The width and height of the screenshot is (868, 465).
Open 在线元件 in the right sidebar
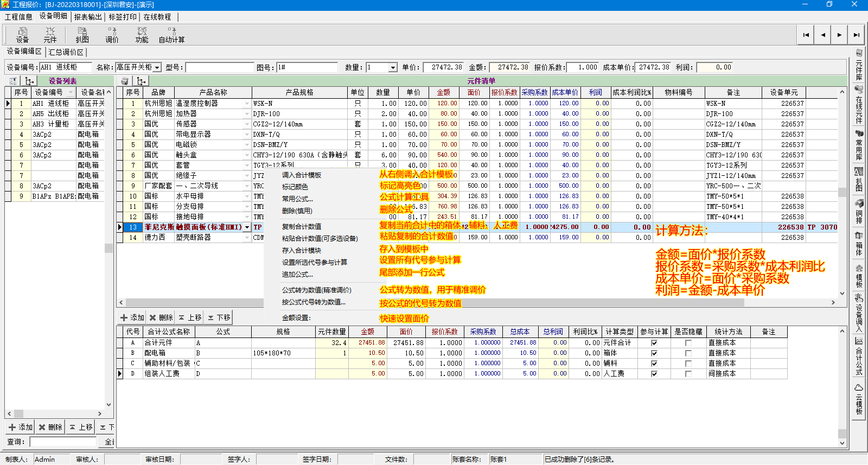tap(859, 104)
